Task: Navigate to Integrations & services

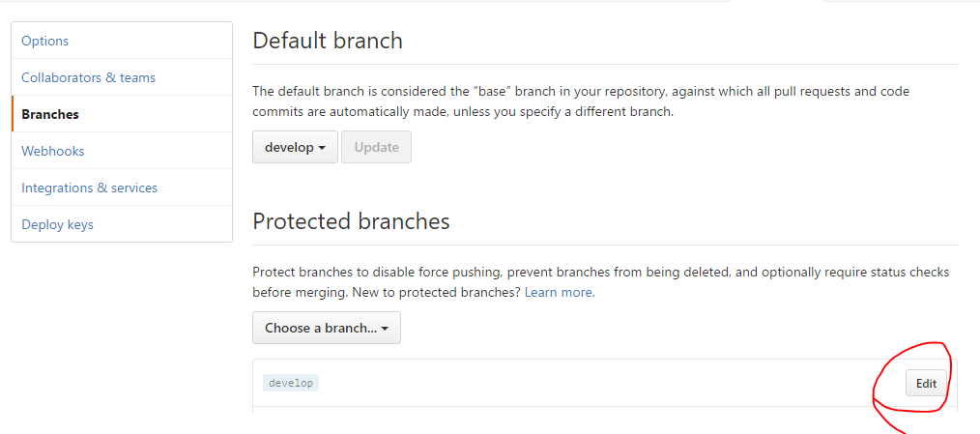Action: pos(89,188)
